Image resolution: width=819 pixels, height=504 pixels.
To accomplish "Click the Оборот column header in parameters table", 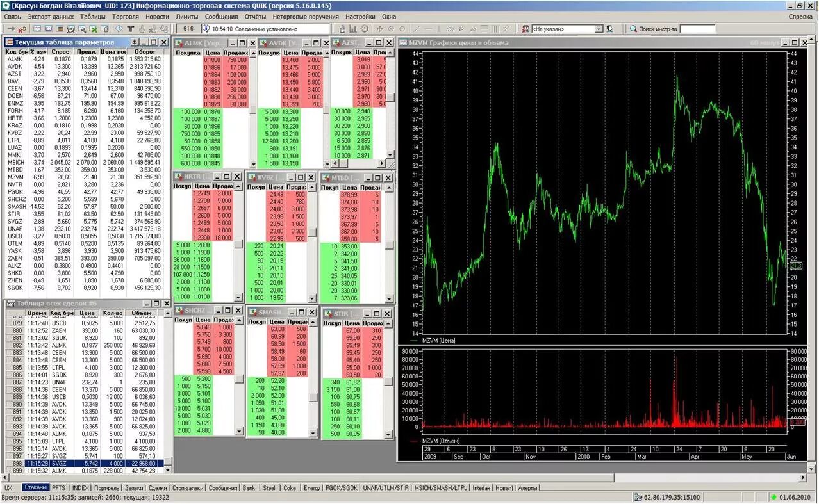I will [145, 51].
